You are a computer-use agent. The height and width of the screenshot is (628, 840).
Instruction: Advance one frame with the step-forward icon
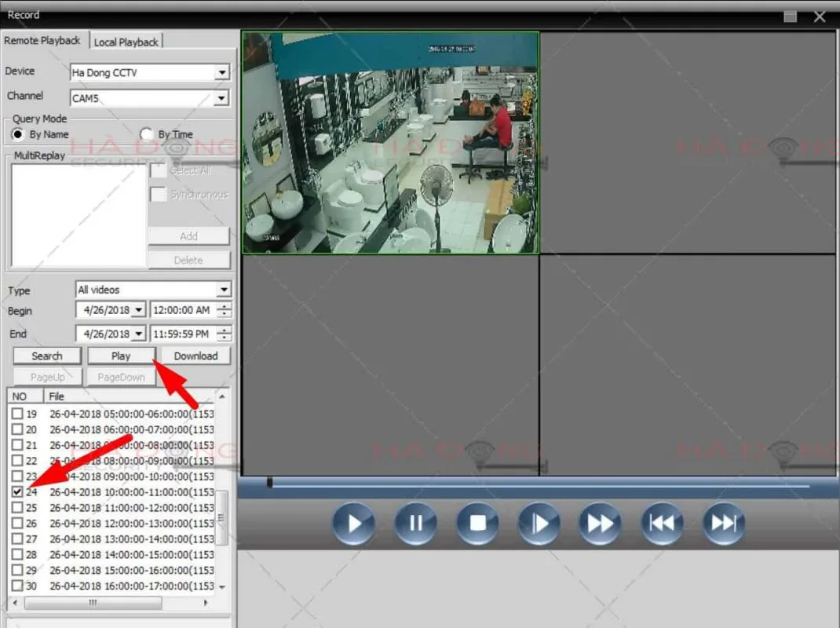coord(539,523)
